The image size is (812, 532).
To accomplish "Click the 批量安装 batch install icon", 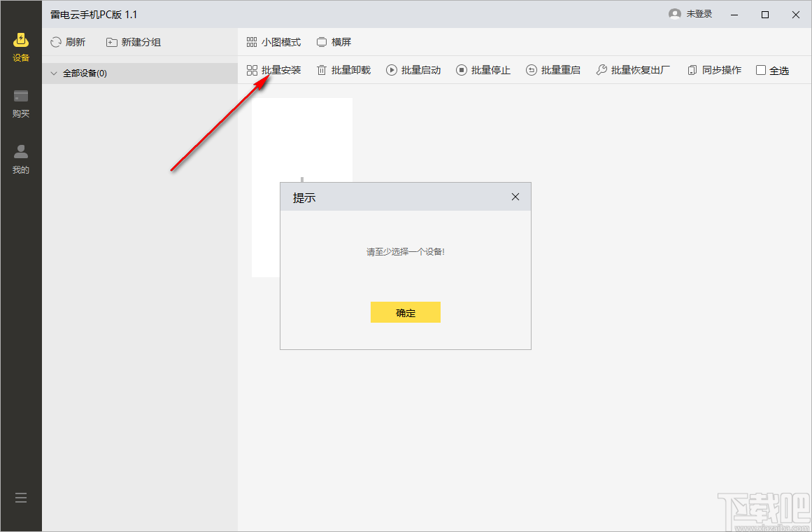I will [251, 69].
